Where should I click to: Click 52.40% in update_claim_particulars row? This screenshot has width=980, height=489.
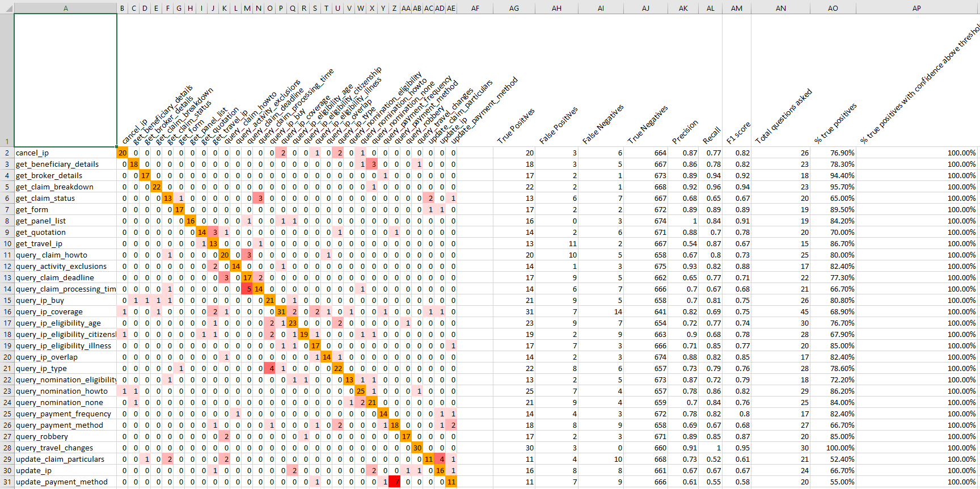pyautogui.click(x=833, y=459)
